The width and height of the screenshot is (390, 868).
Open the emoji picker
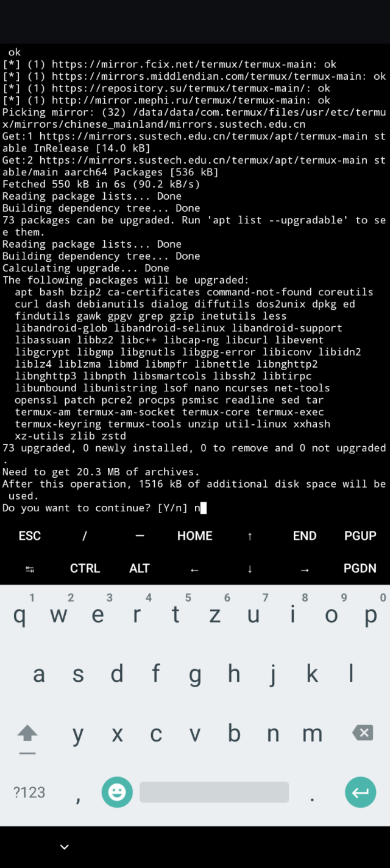tap(117, 792)
